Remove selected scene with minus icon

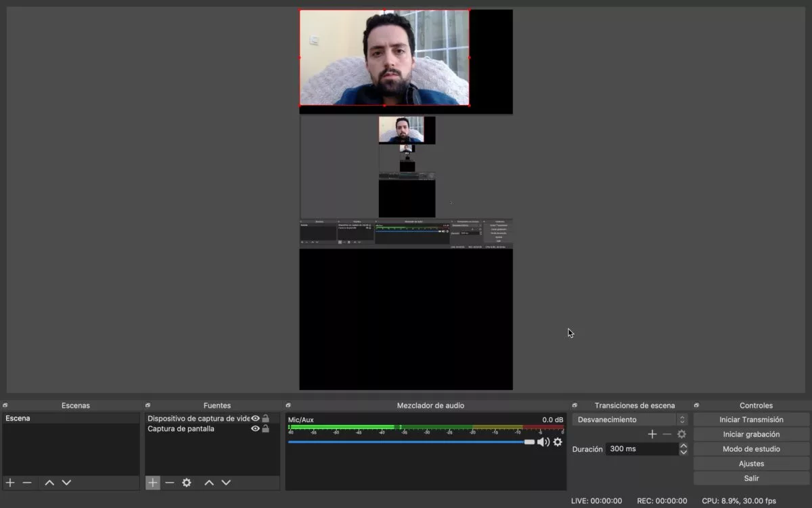point(27,483)
